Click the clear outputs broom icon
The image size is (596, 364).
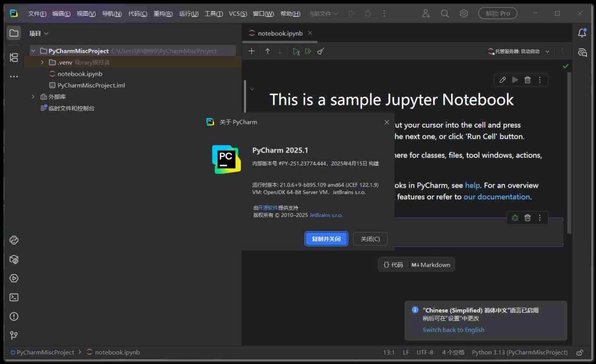pos(320,51)
